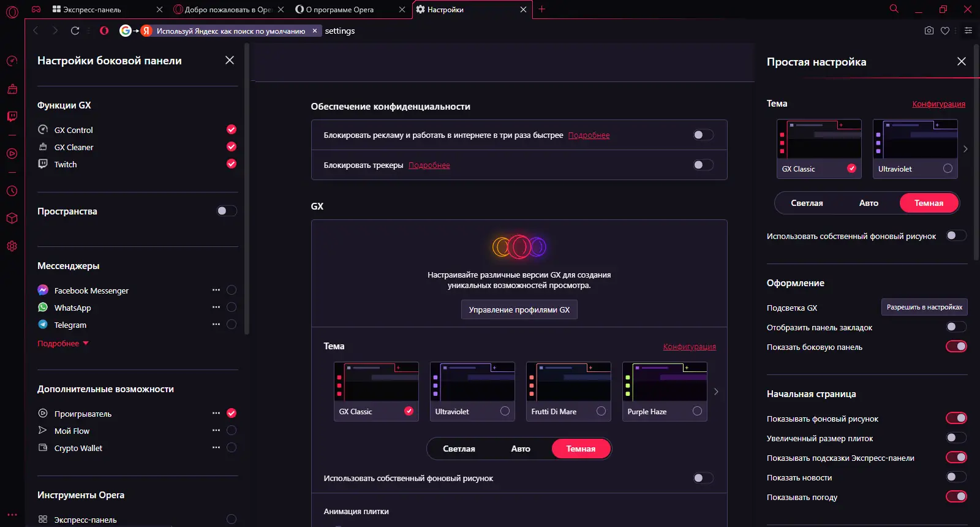Open Конфигурация link in Простая настройка panel
Screen dimensions: 980x527
pyautogui.click(x=938, y=104)
